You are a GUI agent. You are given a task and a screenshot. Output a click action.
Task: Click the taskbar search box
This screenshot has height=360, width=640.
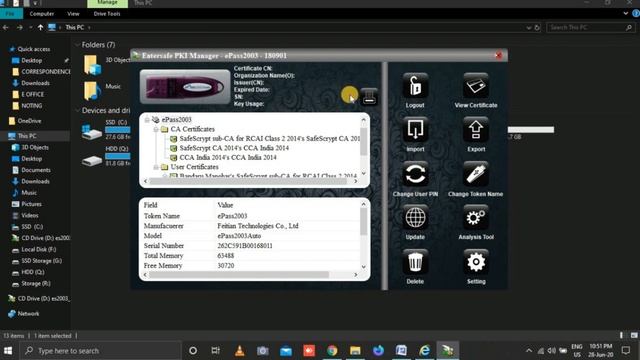pos(100,350)
